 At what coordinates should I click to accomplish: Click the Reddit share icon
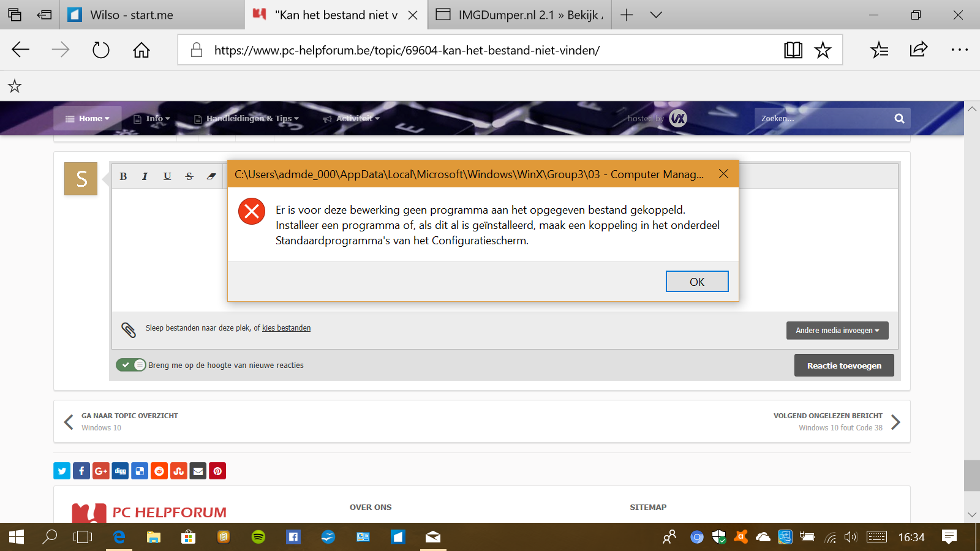pyautogui.click(x=159, y=471)
